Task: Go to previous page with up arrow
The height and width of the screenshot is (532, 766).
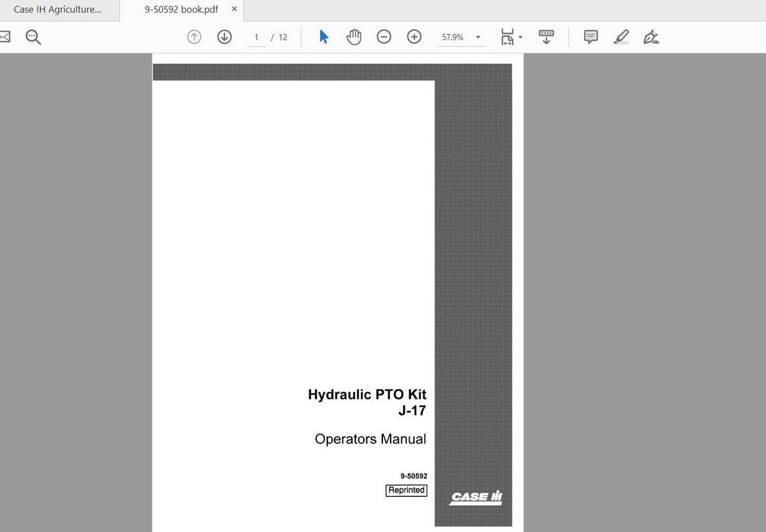Action: (x=194, y=37)
